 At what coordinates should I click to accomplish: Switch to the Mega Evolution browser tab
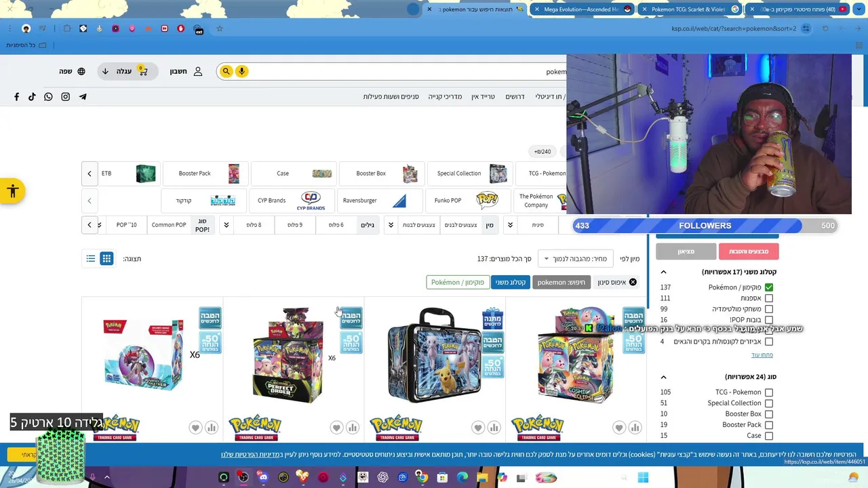coord(583,9)
